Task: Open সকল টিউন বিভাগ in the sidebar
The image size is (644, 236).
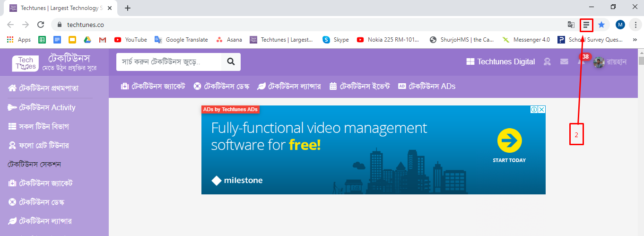Action: point(38,126)
